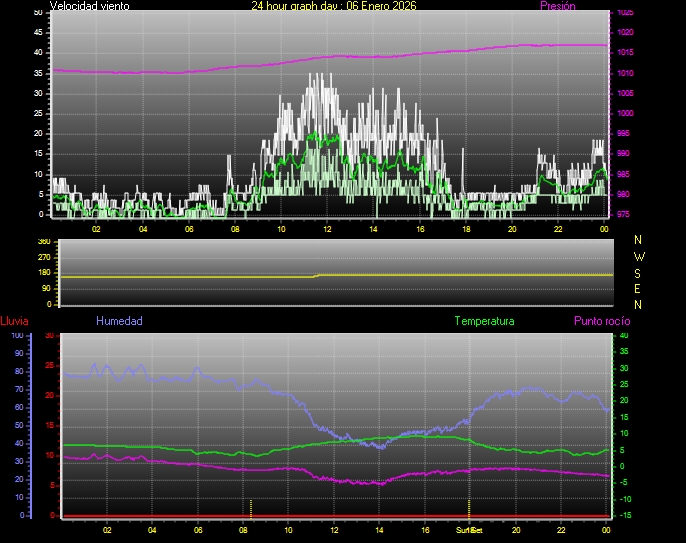Image resolution: width=686 pixels, height=543 pixels.
Task: Click the SunSet marker label on time axis
Action: point(470,529)
